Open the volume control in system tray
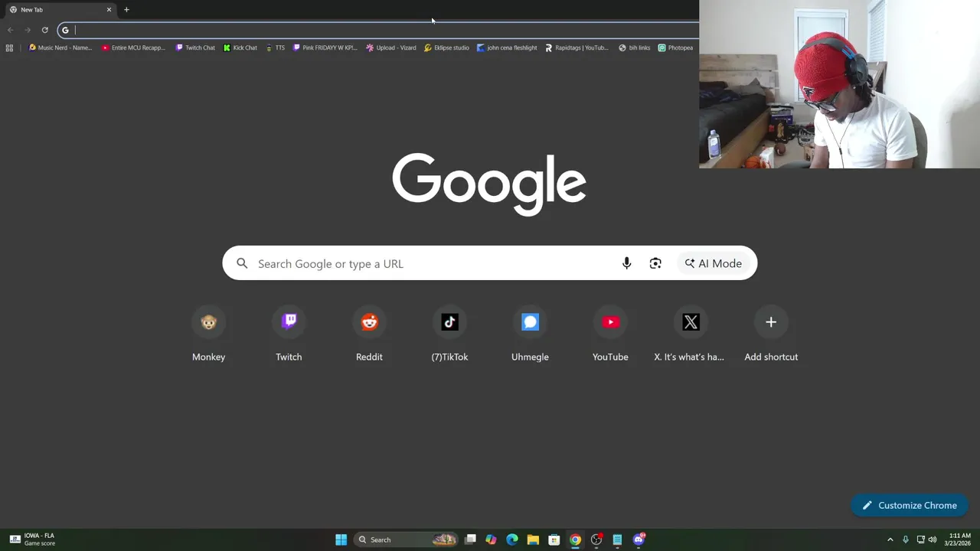This screenshot has width=980, height=551. (x=933, y=540)
